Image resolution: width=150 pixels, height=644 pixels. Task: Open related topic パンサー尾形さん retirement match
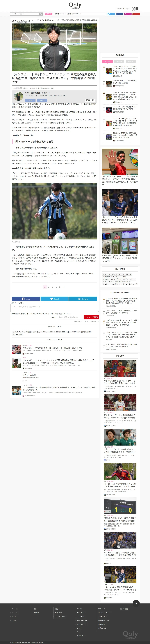tap(59, 389)
